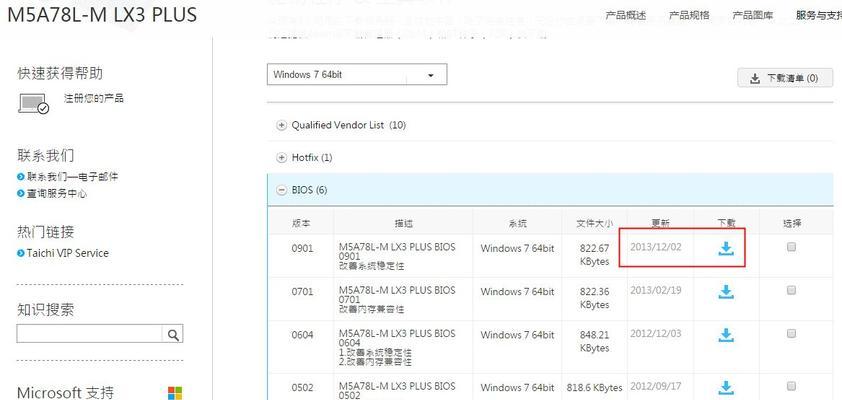Click bullet icon beside Taichi VIP Service
This screenshot has height=400, width=842.
click(x=20, y=253)
